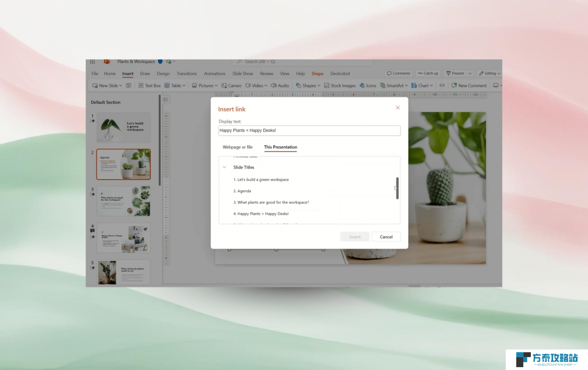Click the slide layout icon beside New Slide

tap(128, 86)
